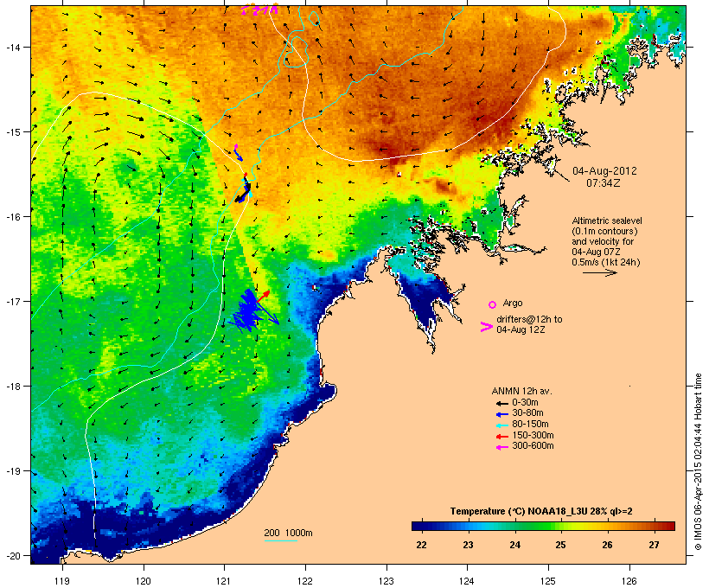This screenshot has width=709, height=588.
Task: Click the colorbar tick label 22
Action: pos(421,545)
